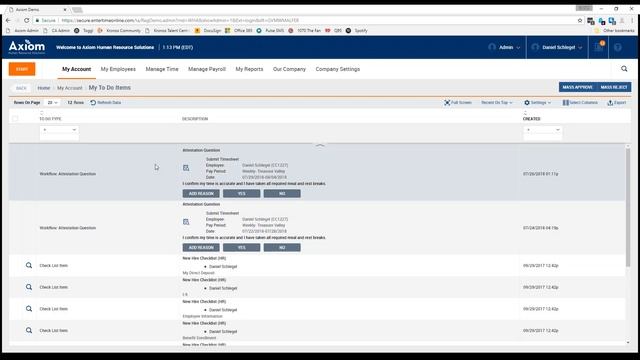
Task: Click the orange START button
Action: point(22,69)
